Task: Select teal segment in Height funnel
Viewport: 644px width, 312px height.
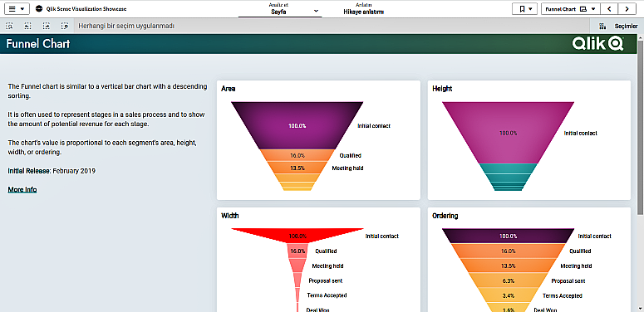Action: (x=508, y=169)
